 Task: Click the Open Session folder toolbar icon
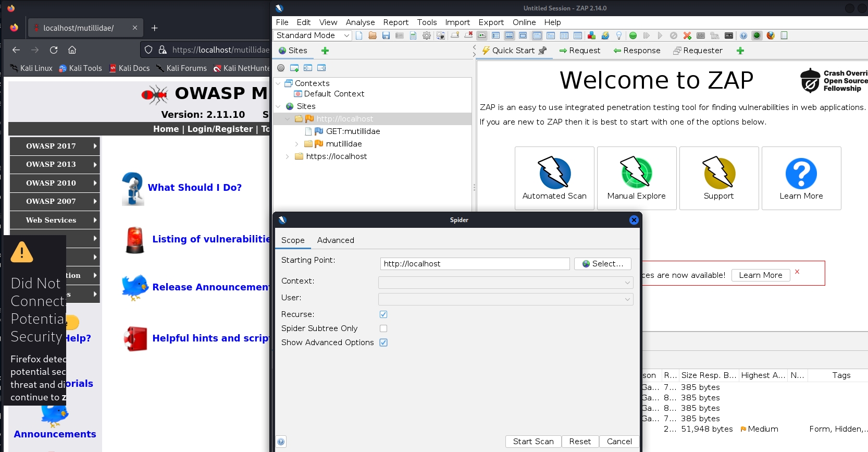(373, 35)
